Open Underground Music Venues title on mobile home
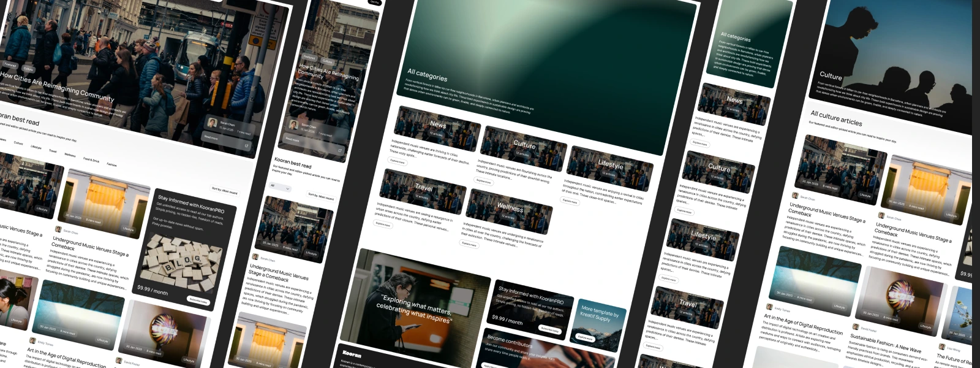Viewport: 980px width, 368px height. coord(277,272)
